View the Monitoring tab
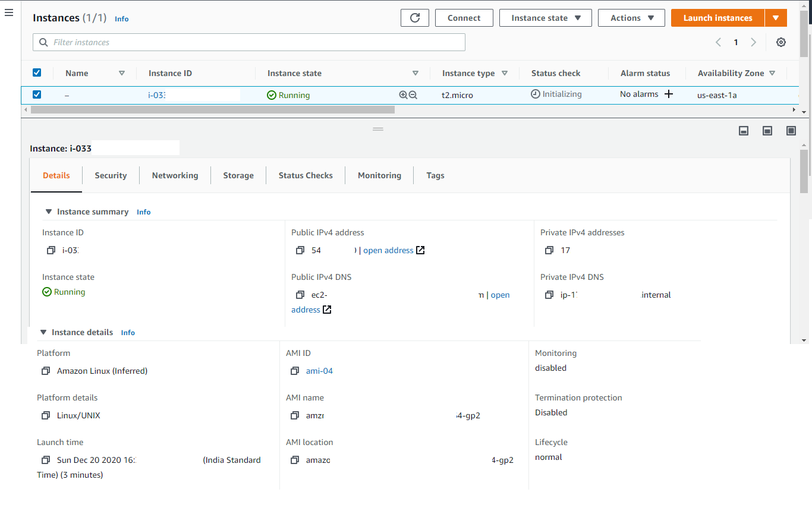 [x=379, y=175]
